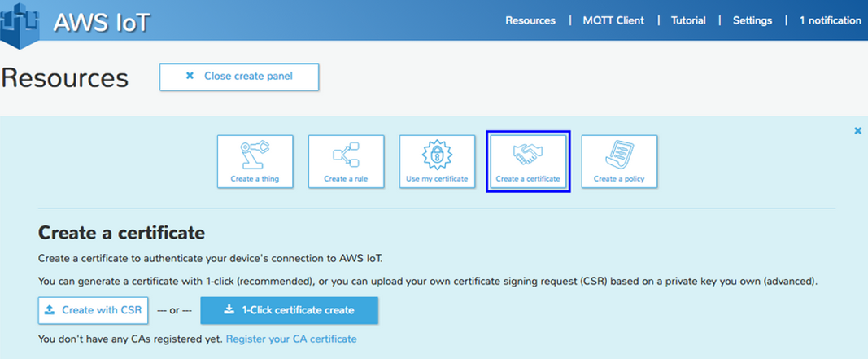View the 1 notification item
Viewport: 868px width, 359px height.
(830, 20)
